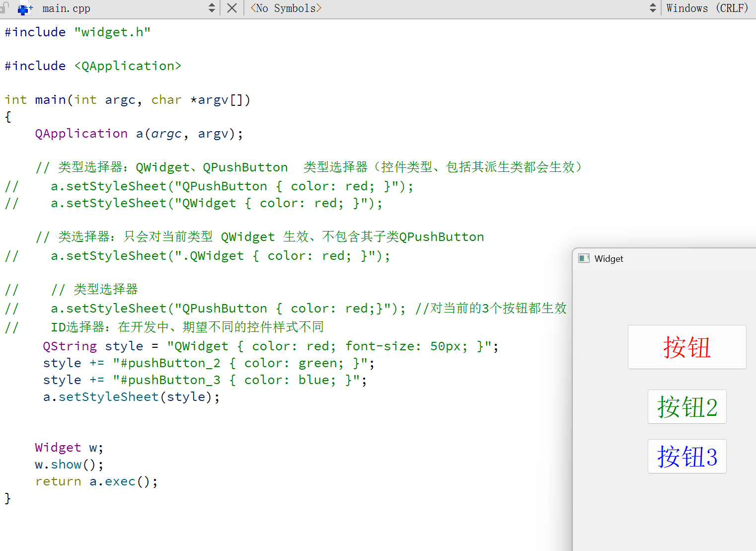Click the C++ file icon beside main.cpp
Viewport: 756px width, 551px height.
click(25, 8)
